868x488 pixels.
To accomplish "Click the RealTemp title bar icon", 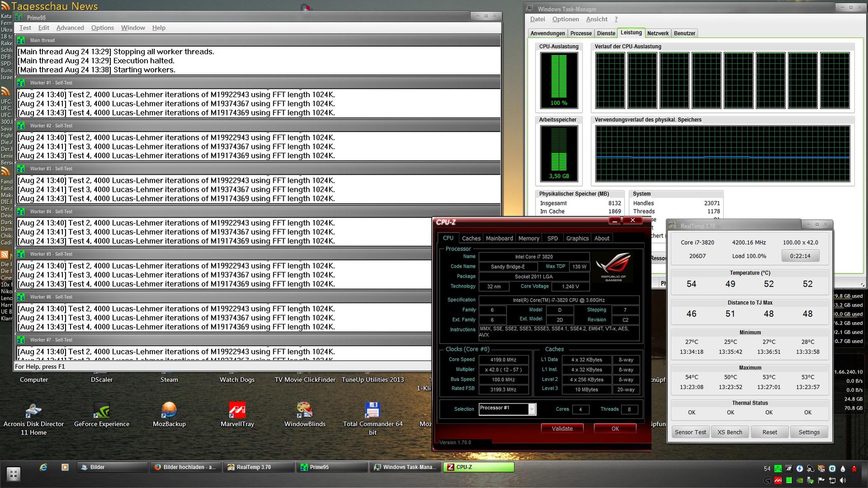I will (x=673, y=225).
